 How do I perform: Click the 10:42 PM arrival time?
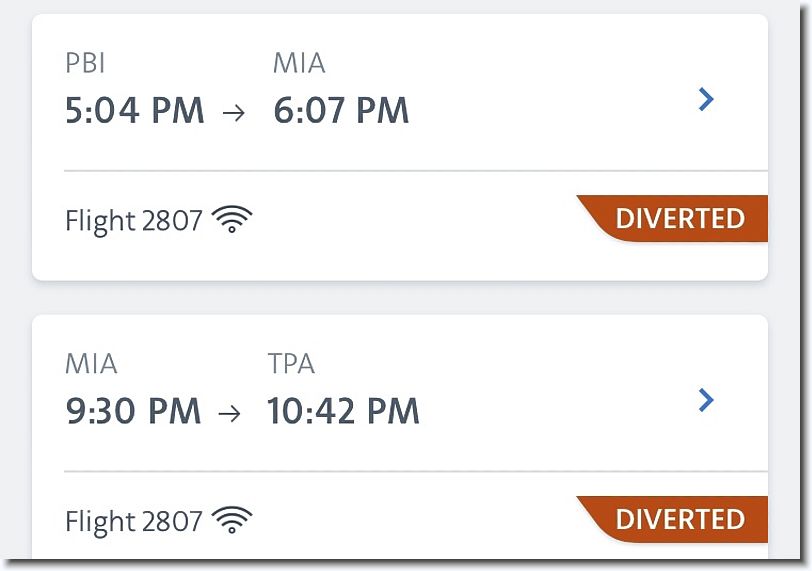pos(343,411)
